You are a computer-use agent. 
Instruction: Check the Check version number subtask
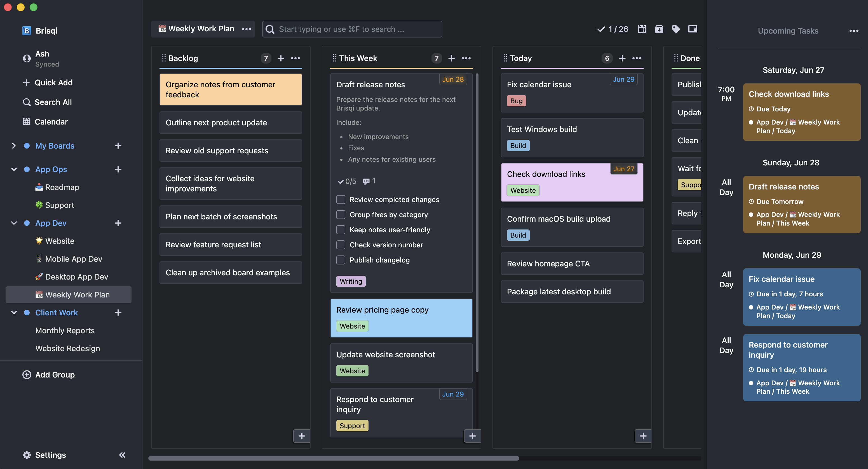click(x=341, y=245)
